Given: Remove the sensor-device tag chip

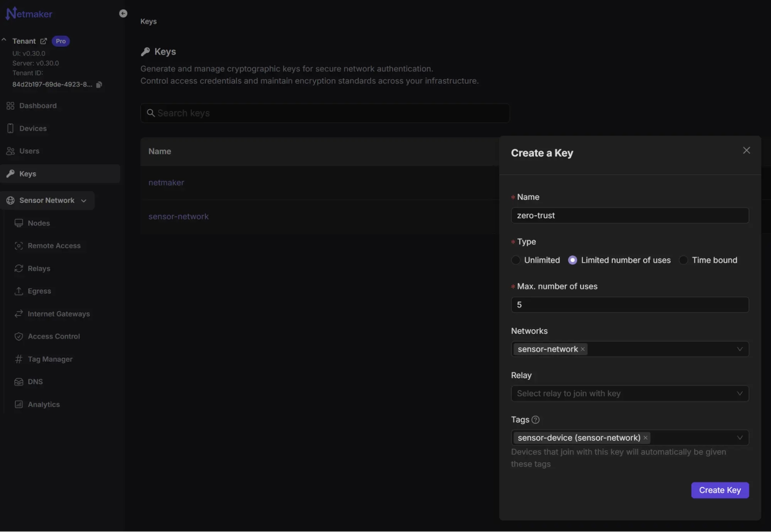Looking at the screenshot, I should (645, 438).
